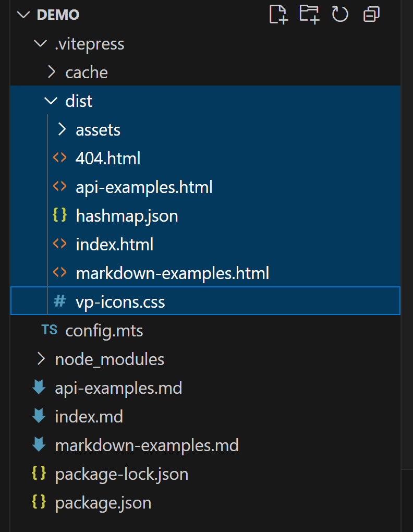413x532 pixels.
Task: Click the braces icon beside hashmap.json
Action: point(60,215)
